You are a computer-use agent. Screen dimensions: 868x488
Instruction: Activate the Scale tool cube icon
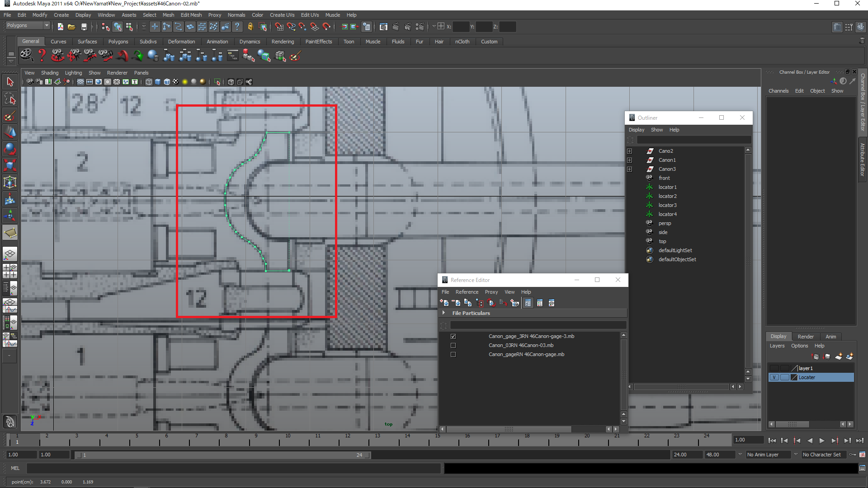pyautogui.click(x=10, y=165)
